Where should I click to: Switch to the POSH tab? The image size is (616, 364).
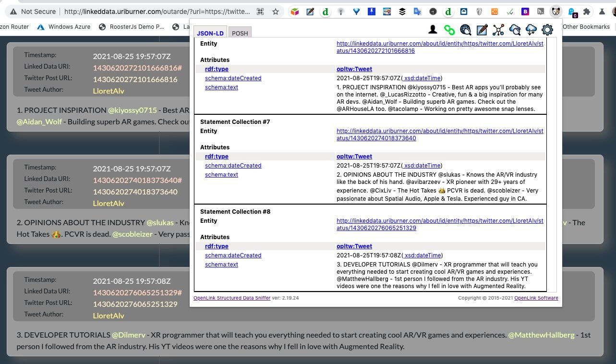pos(240,33)
